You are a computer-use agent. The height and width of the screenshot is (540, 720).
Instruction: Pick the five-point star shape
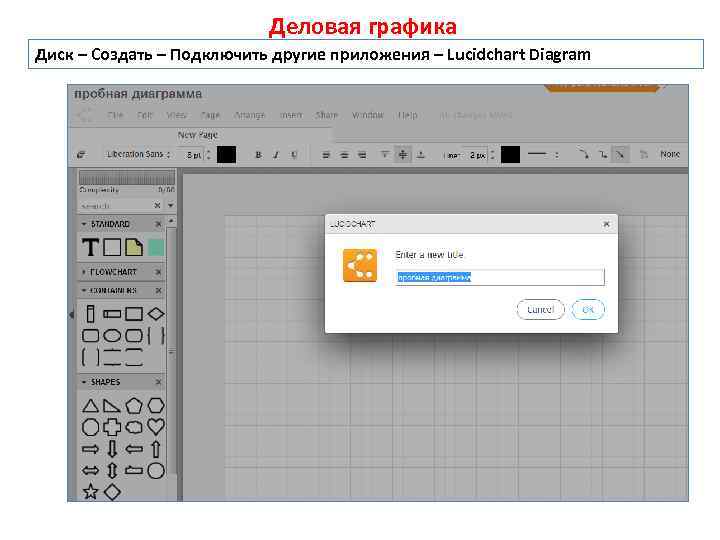[90, 492]
